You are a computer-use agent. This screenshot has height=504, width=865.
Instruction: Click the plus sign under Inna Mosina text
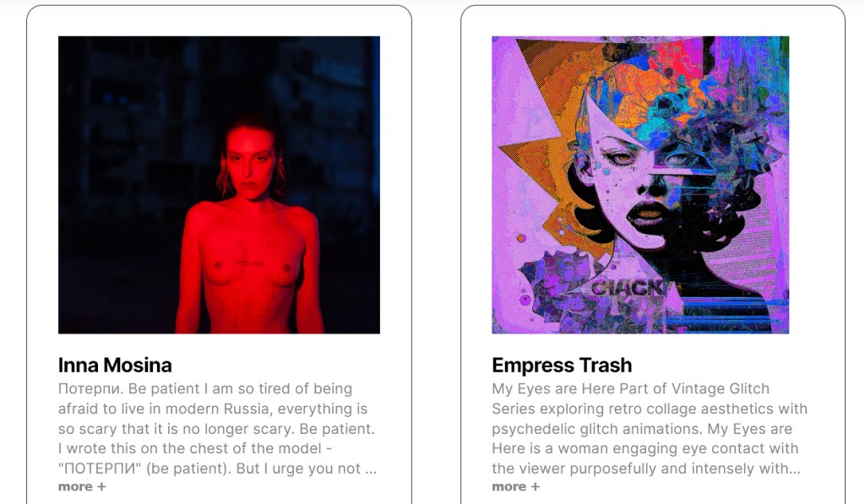pos(101,487)
